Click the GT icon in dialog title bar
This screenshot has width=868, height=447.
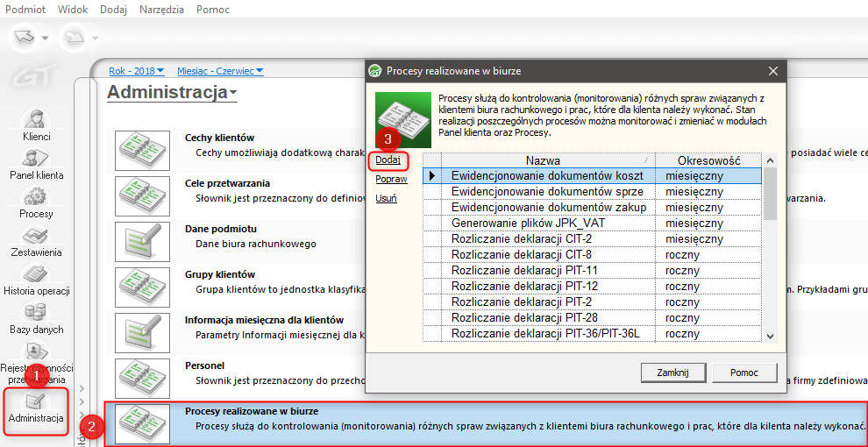pos(376,71)
